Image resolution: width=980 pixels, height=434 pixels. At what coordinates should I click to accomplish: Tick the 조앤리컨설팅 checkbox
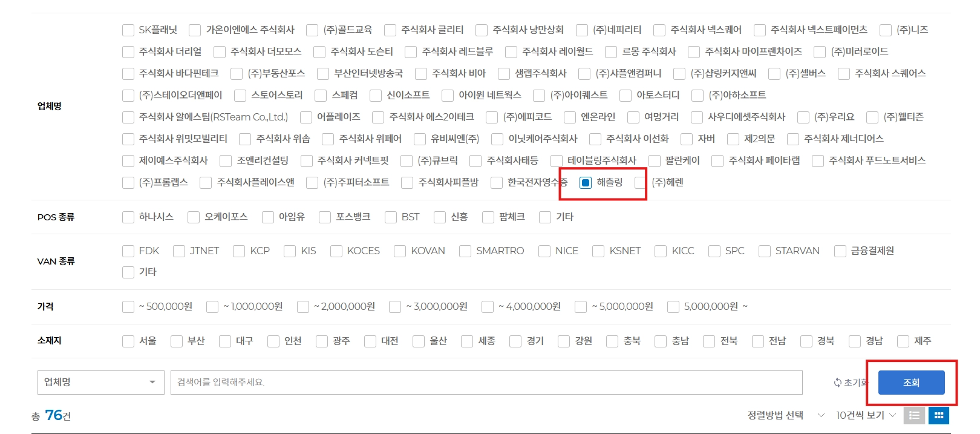point(226,160)
